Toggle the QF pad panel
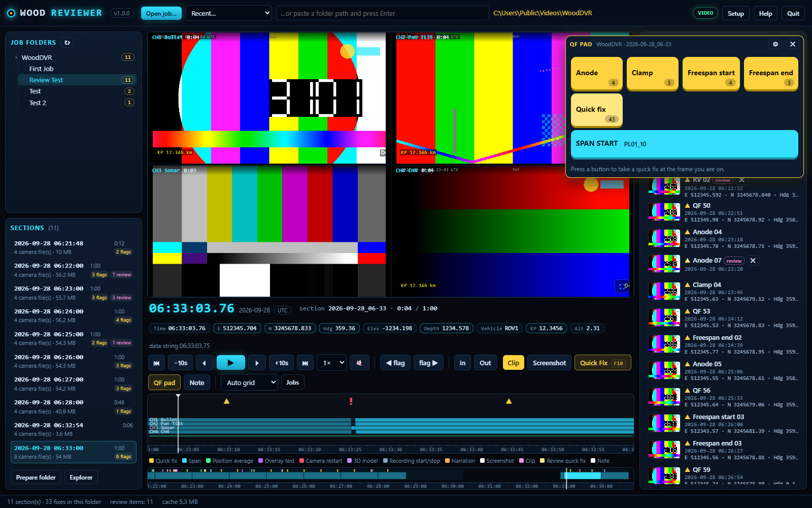 point(164,383)
